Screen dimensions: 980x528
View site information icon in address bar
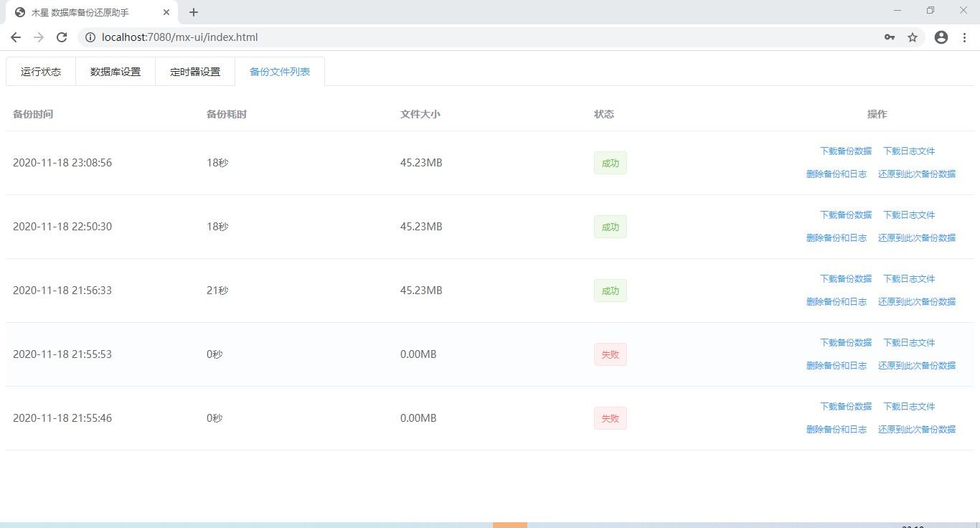pos(90,37)
